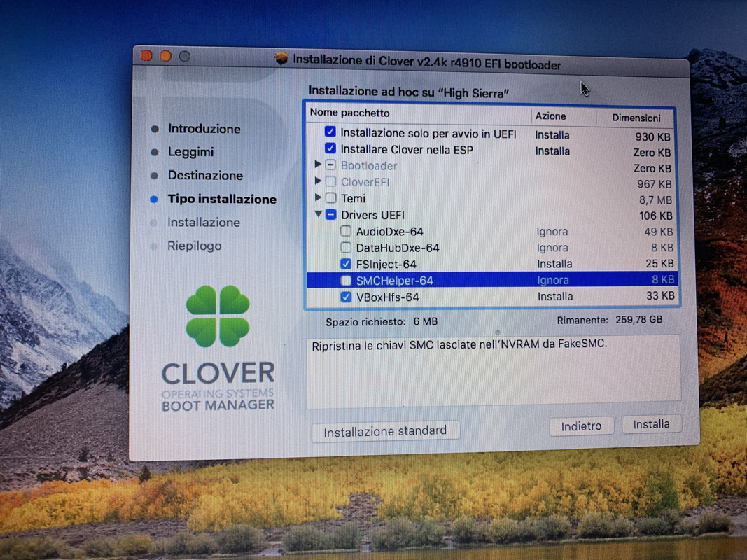Select the DataHubDxe-64 row label
Image resolution: width=747 pixels, height=560 pixels.
(x=398, y=248)
